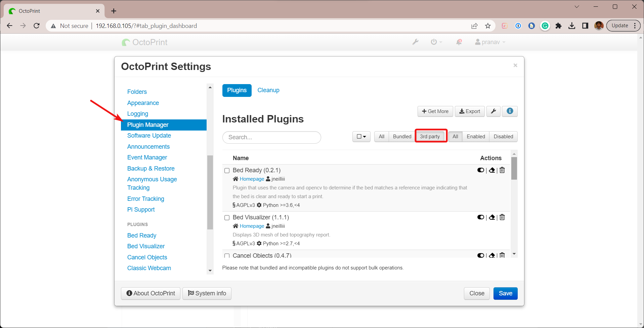Click the System info button
The height and width of the screenshot is (328, 644).
[x=207, y=293]
